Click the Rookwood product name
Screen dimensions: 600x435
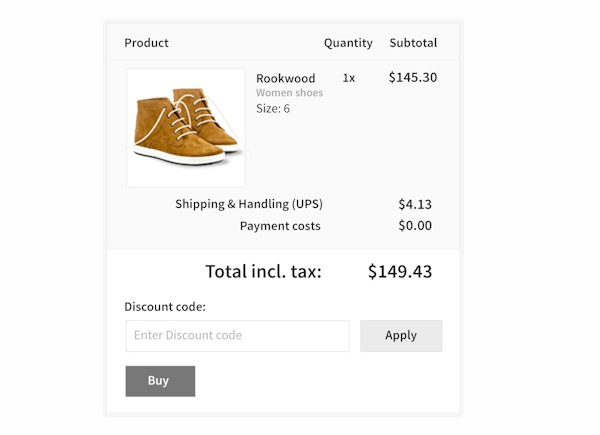point(285,78)
